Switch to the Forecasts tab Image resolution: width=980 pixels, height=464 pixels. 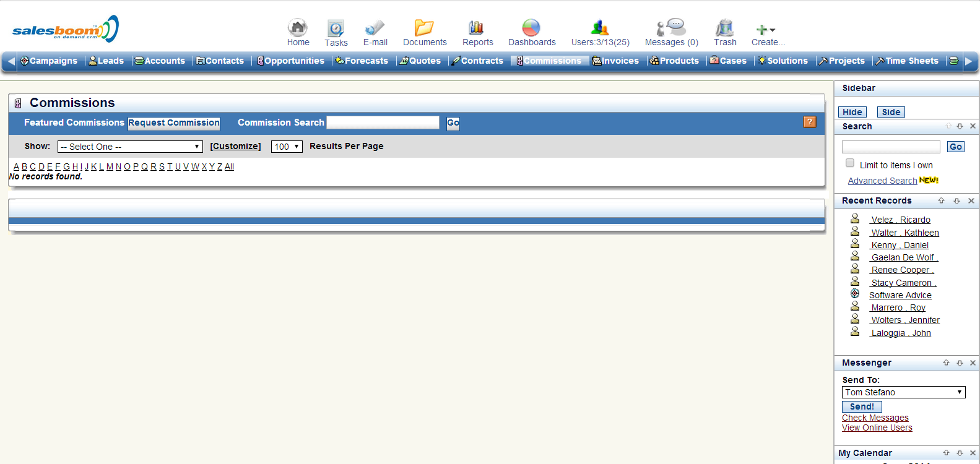(x=362, y=61)
